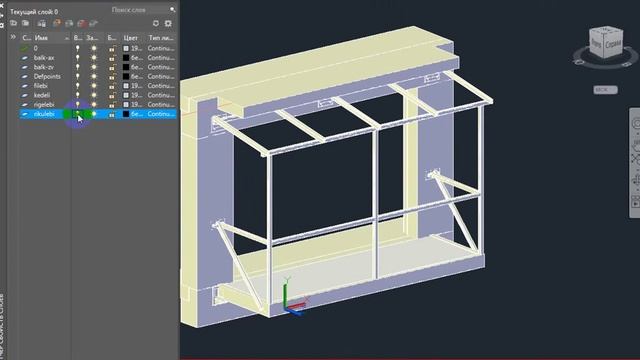Sort by the Б... lock column header
Screen dimensions: 640x360
click(x=112, y=38)
